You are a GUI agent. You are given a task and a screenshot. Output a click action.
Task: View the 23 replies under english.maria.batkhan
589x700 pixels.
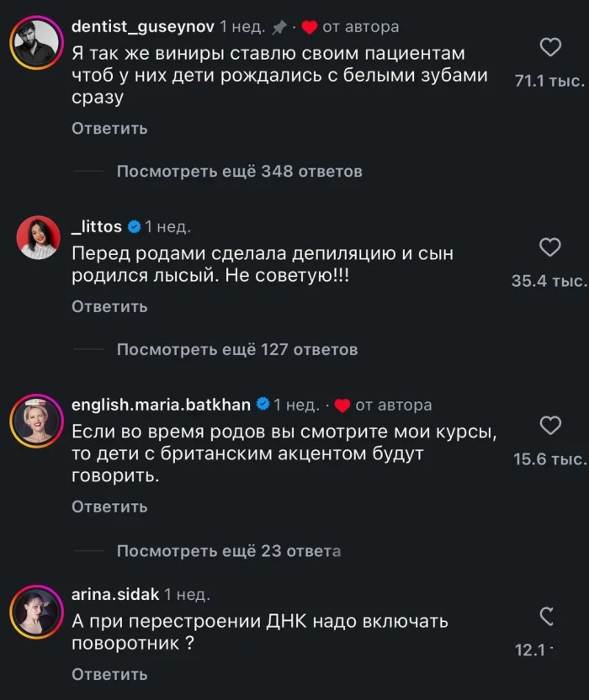[231, 549]
